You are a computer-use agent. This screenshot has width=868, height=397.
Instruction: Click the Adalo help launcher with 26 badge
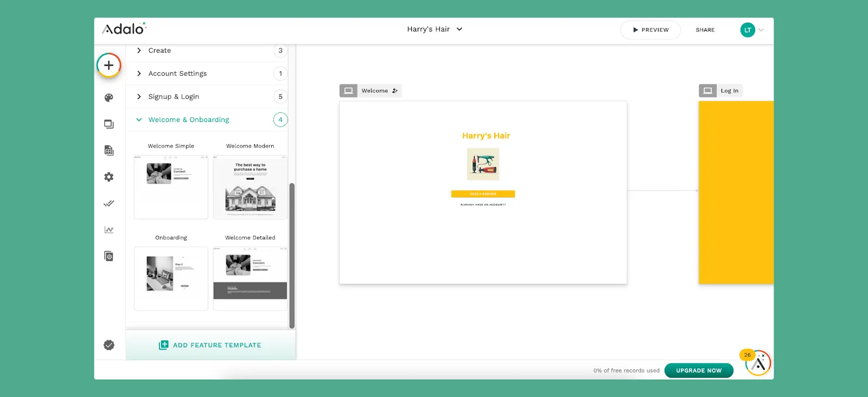pos(758,363)
